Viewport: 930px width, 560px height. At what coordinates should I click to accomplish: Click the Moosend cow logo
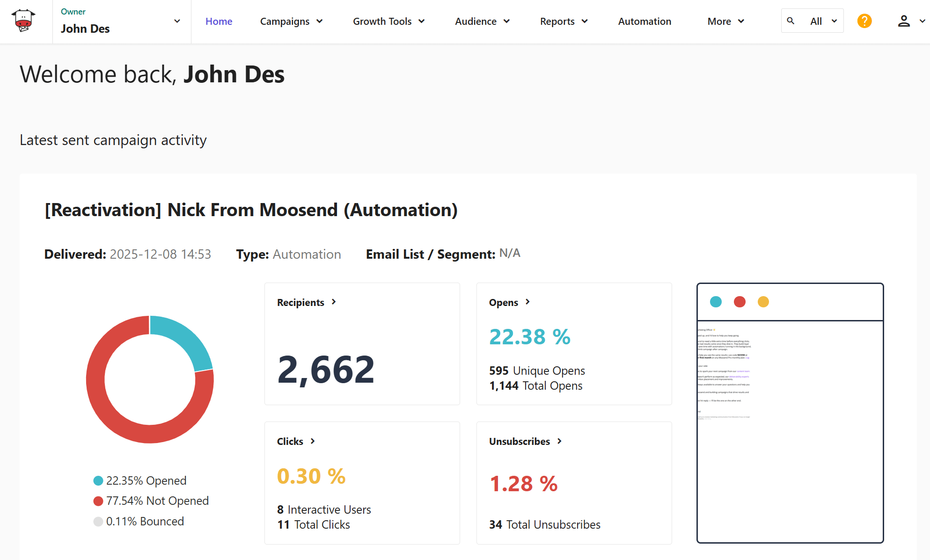tap(23, 21)
